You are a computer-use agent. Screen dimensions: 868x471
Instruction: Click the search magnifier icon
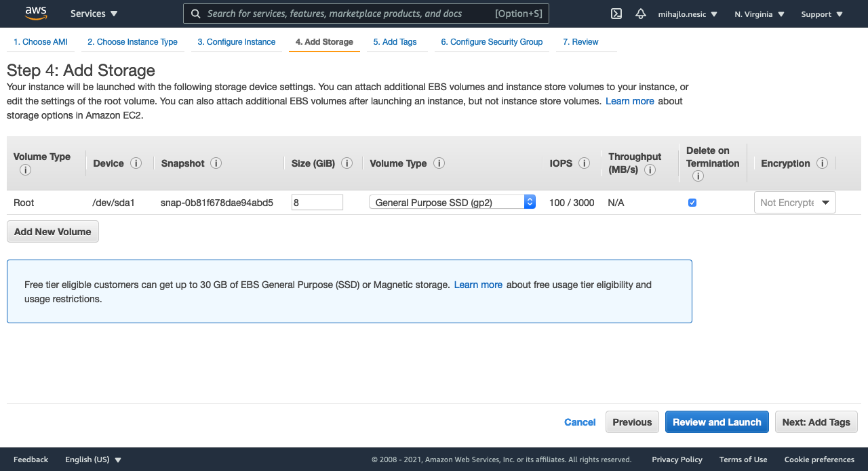tap(196, 14)
